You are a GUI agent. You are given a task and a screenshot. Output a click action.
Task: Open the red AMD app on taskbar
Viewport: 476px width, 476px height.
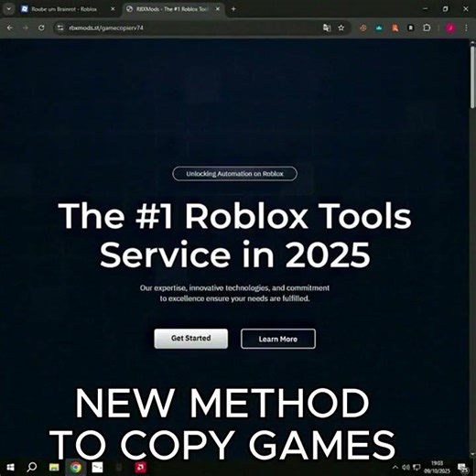pos(141,467)
